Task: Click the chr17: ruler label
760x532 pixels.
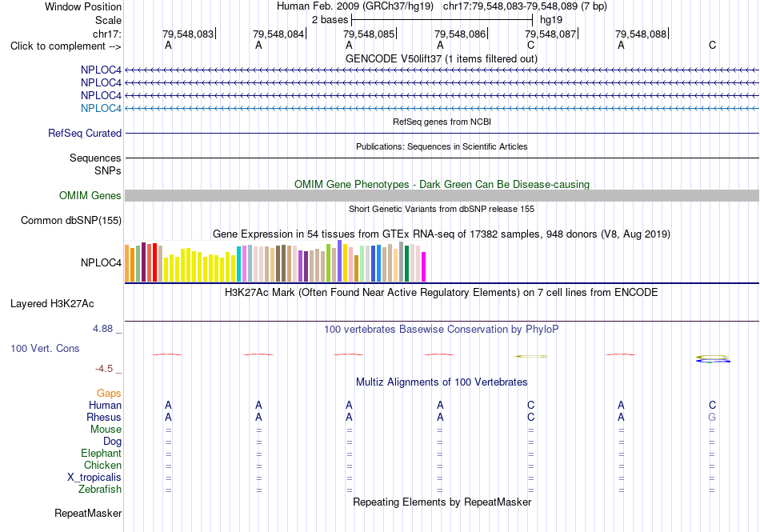Action: [106, 34]
